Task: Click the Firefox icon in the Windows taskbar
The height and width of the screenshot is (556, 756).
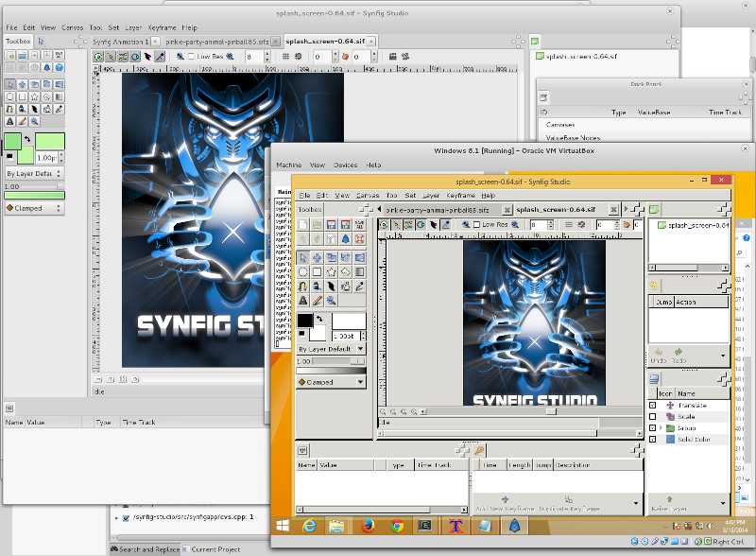Action: click(x=366, y=525)
